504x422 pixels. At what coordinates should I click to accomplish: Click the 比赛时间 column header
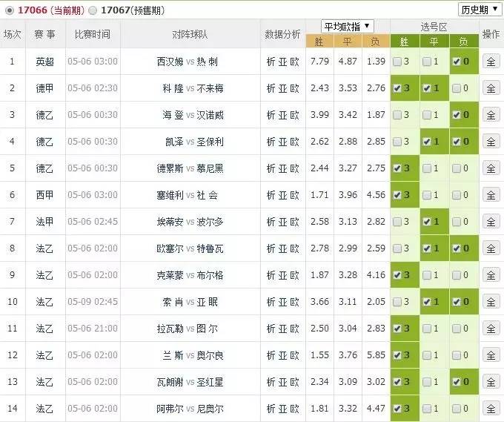[93, 34]
